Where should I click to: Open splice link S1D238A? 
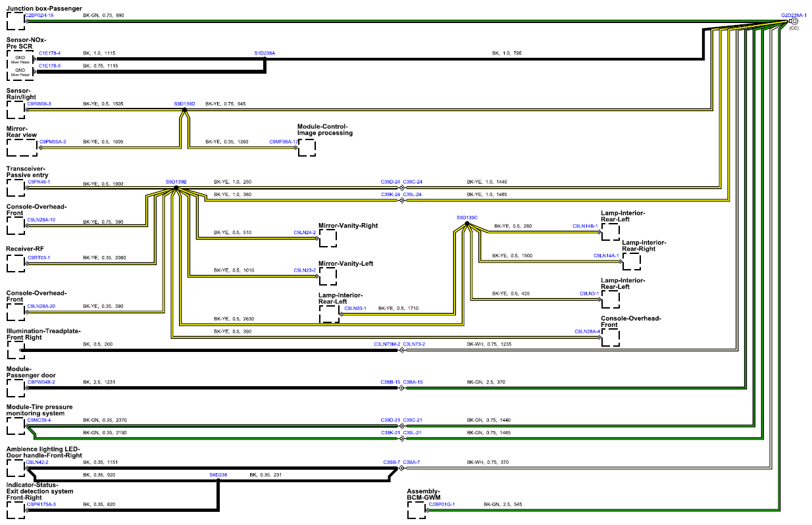(x=265, y=53)
